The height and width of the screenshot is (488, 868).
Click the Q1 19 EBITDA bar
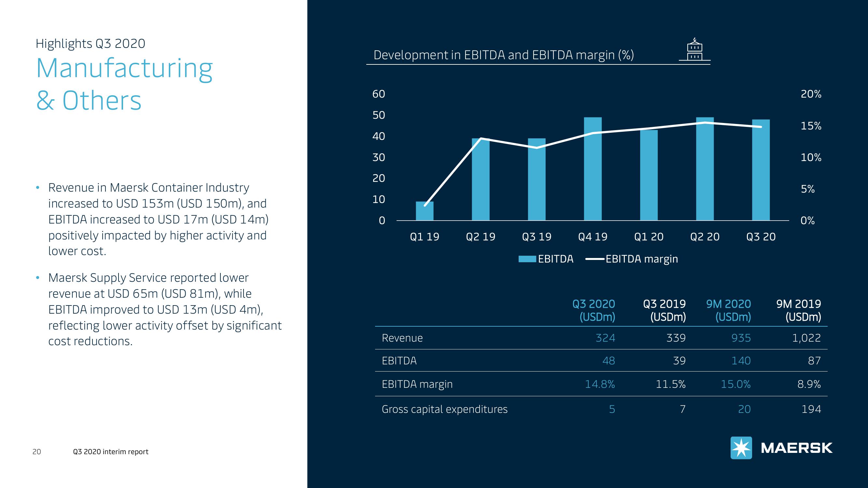(x=425, y=211)
